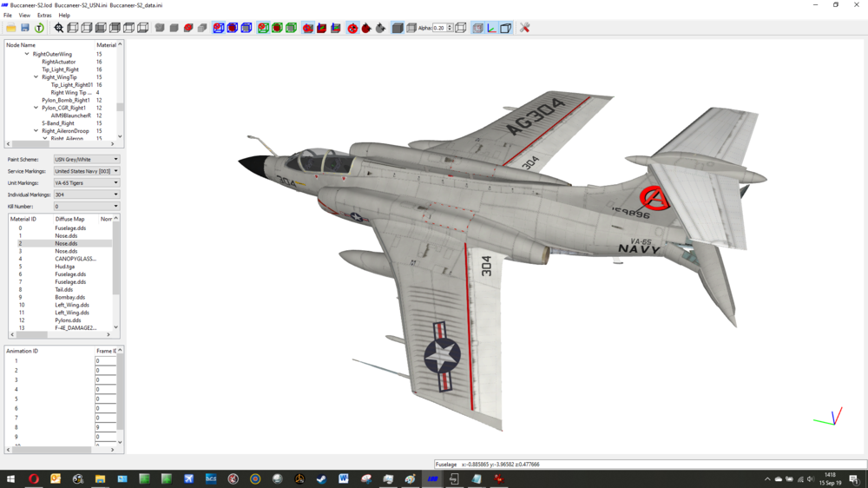Click the view-cube icon right of the magnifier
This screenshot has width=868, height=488.
coord(73,28)
